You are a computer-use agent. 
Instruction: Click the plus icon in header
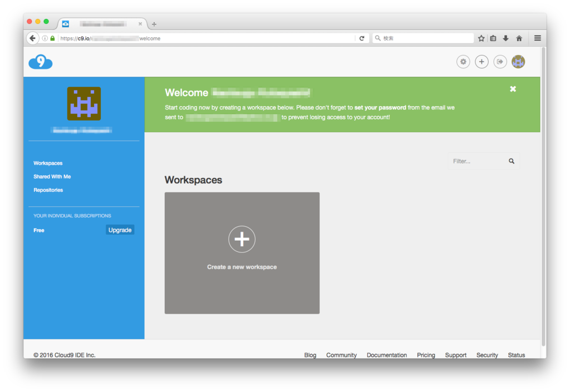(x=481, y=62)
